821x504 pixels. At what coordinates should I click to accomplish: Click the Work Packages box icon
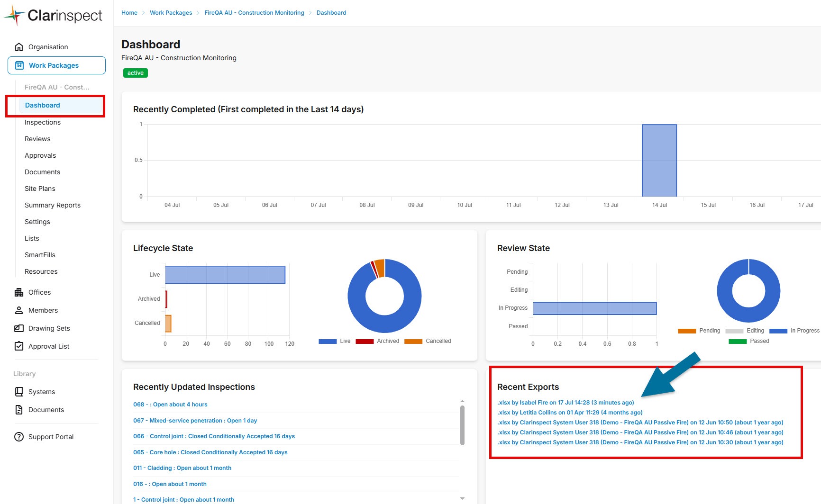point(19,65)
